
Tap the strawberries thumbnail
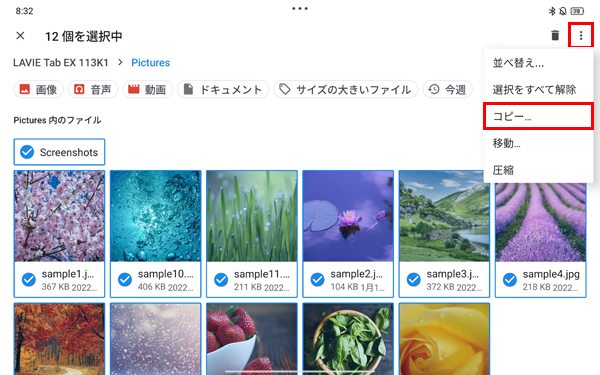(x=252, y=339)
